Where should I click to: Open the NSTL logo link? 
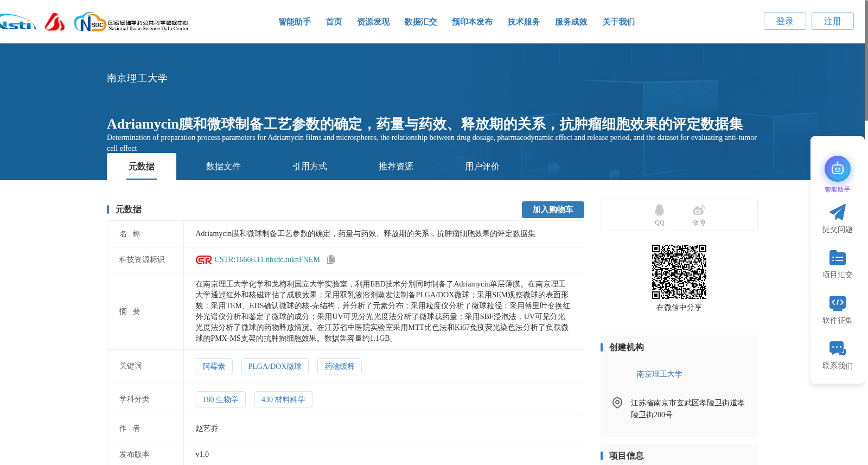17,22
